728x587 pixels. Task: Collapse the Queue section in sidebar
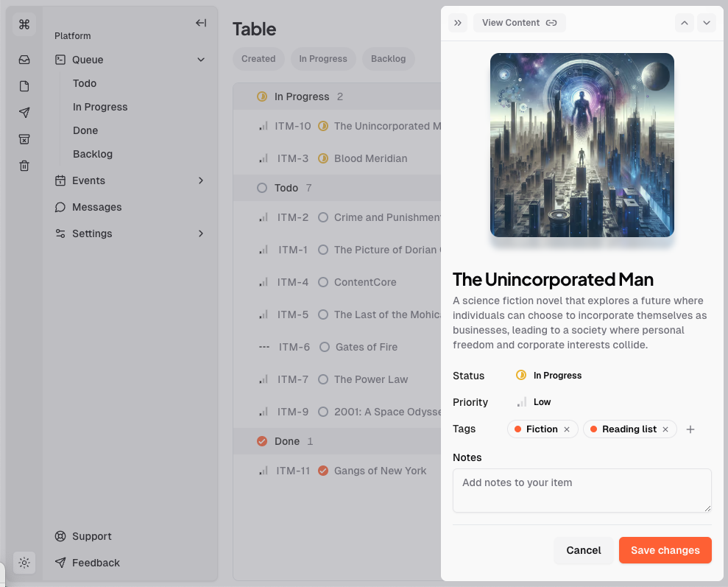[200, 60]
